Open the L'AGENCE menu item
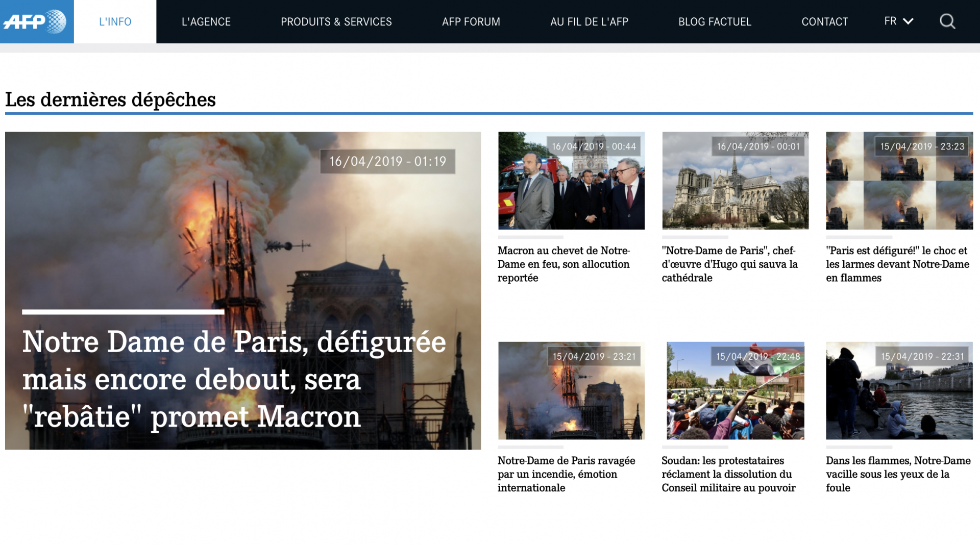Viewport: 980px width, 545px height. [206, 22]
